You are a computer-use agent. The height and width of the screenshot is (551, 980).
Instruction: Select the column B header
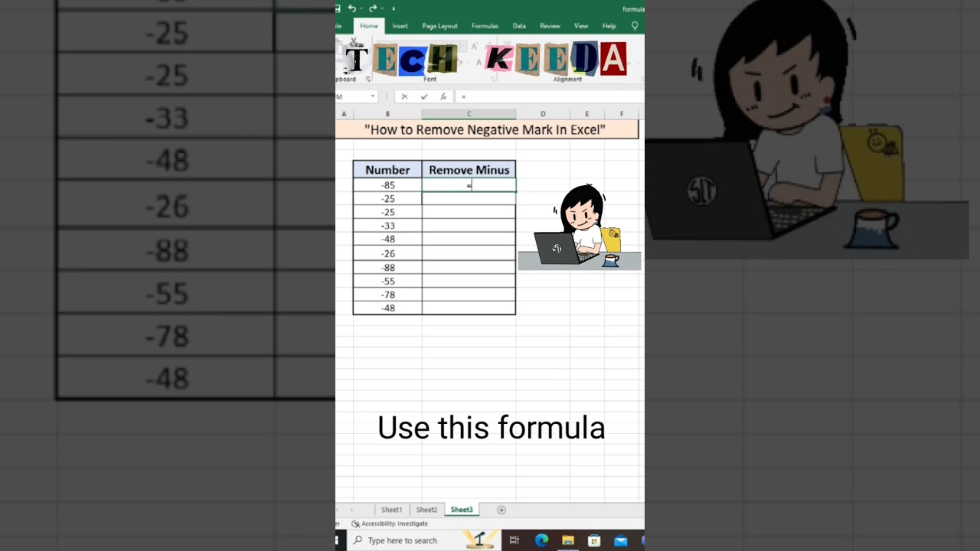point(387,114)
